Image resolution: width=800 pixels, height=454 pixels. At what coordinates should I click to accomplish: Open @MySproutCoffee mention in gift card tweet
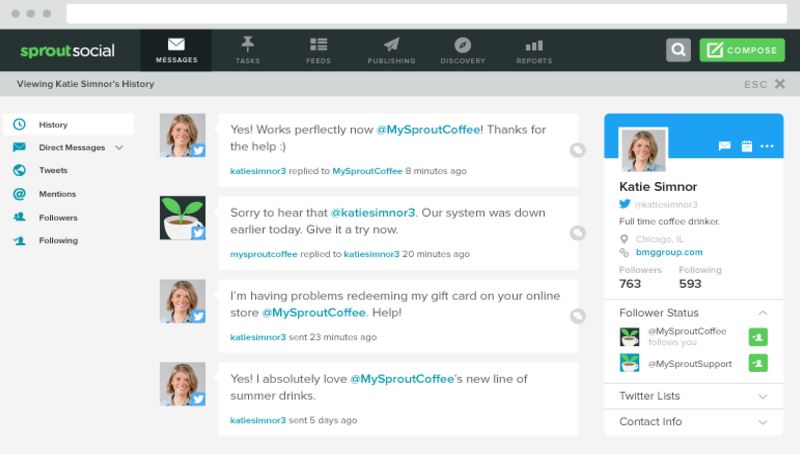tap(314, 312)
